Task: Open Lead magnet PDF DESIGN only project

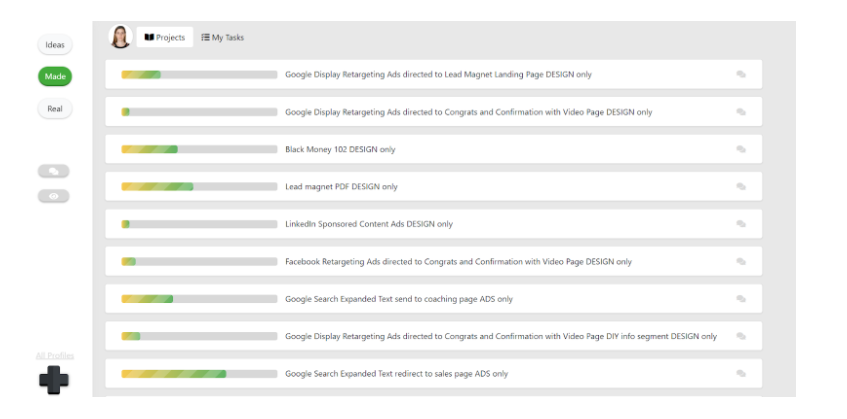Action: 341,186
